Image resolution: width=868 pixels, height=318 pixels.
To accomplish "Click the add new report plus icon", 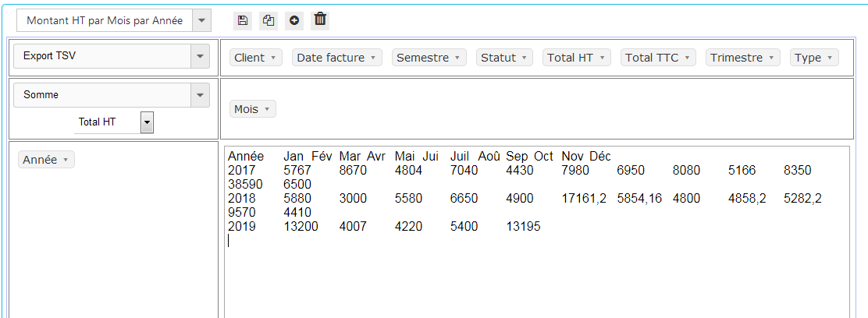I will 294,21.
